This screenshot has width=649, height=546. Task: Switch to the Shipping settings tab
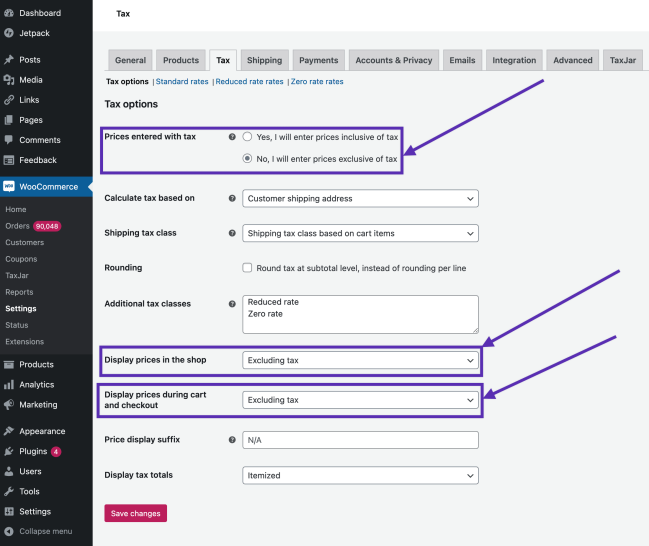click(x=264, y=60)
